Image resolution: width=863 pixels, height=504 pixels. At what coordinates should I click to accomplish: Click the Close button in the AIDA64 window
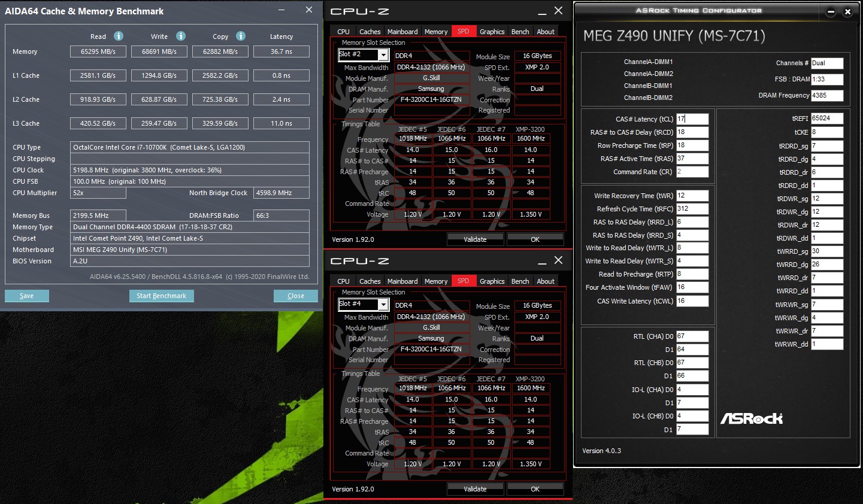pos(296,296)
